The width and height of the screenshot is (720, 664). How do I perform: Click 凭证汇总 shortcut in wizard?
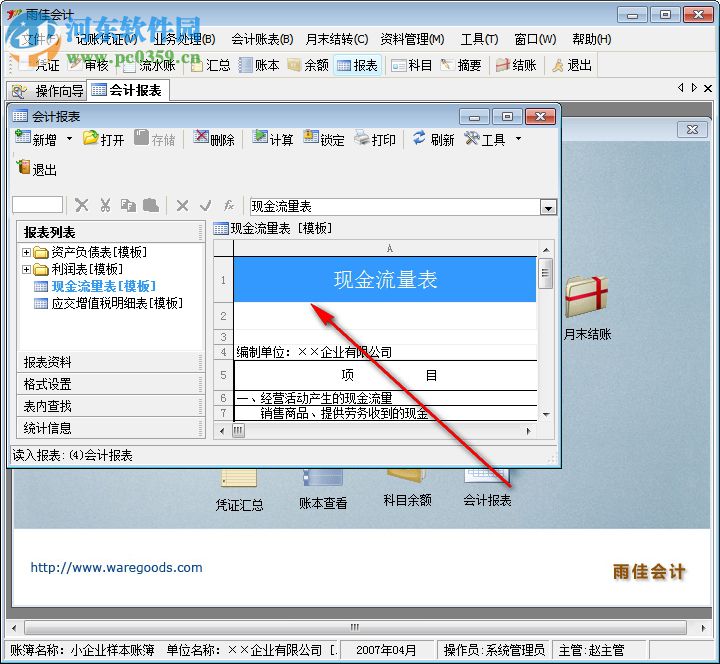(239, 492)
